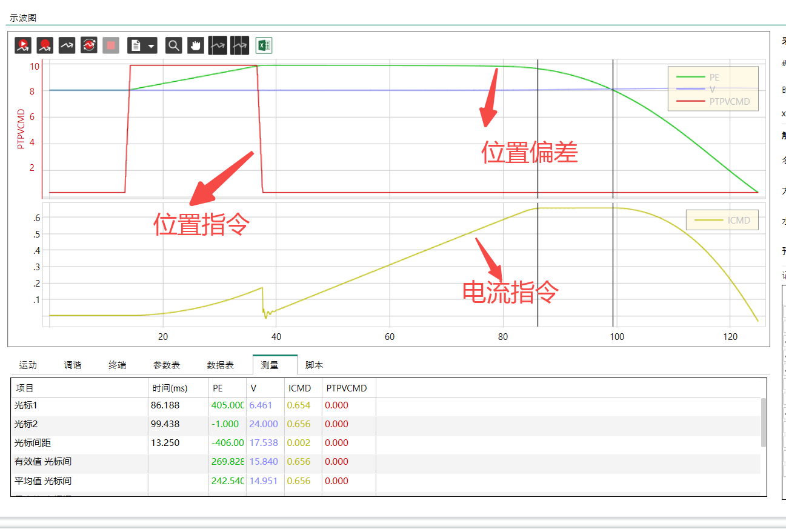The width and height of the screenshot is (786, 532).
Task: Click the second black cursor line near 99 ms
Action: [613, 193]
